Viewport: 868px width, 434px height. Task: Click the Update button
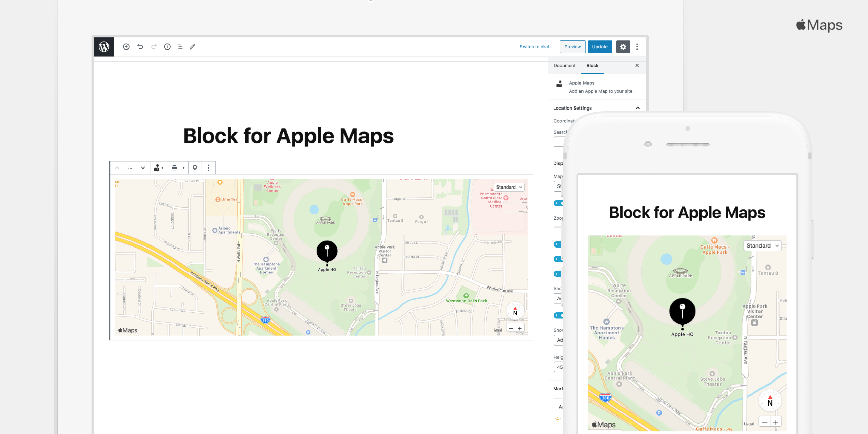(599, 47)
